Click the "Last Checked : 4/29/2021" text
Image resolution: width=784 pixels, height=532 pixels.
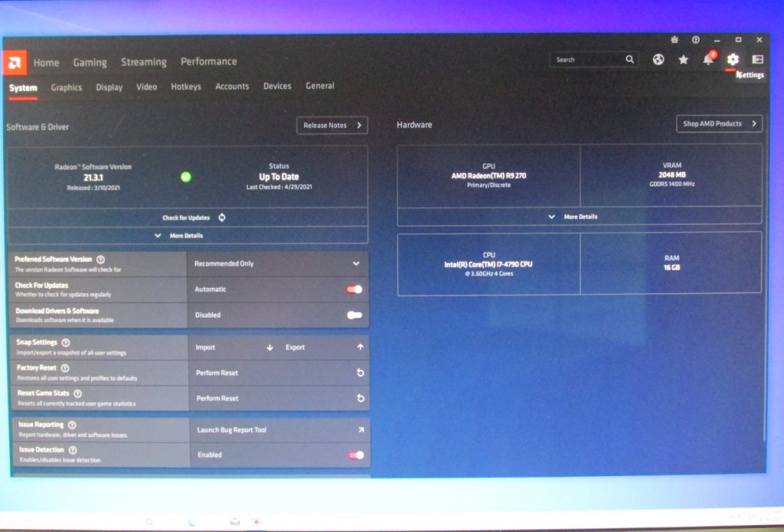click(x=279, y=187)
